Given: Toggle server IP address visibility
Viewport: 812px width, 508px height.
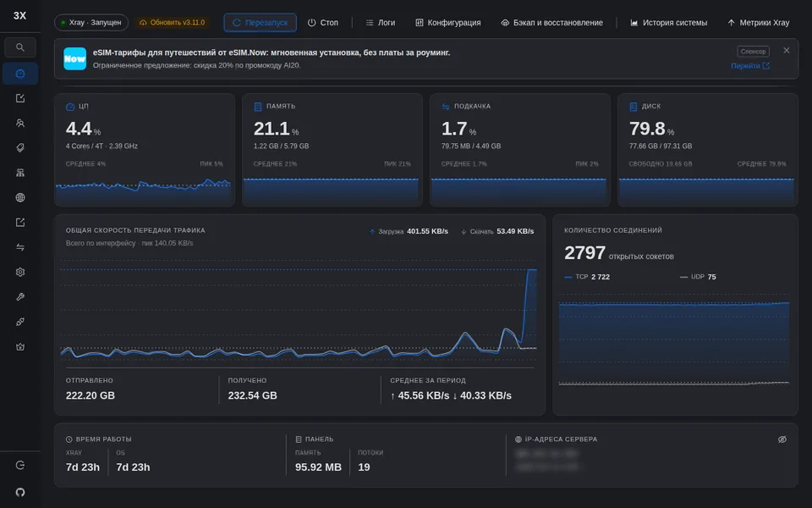Looking at the screenshot, I should 782,439.
